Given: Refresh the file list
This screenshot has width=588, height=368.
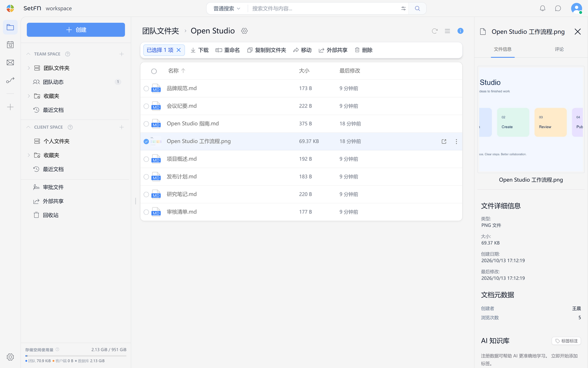Looking at the screenshot, I should click(x=435, y=31).
